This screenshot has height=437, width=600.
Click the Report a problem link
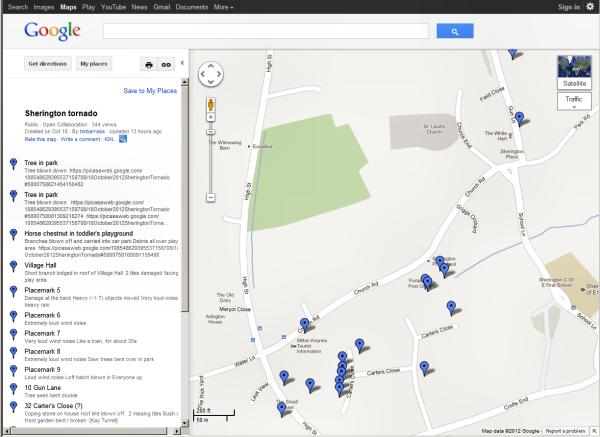pos(566,431)
